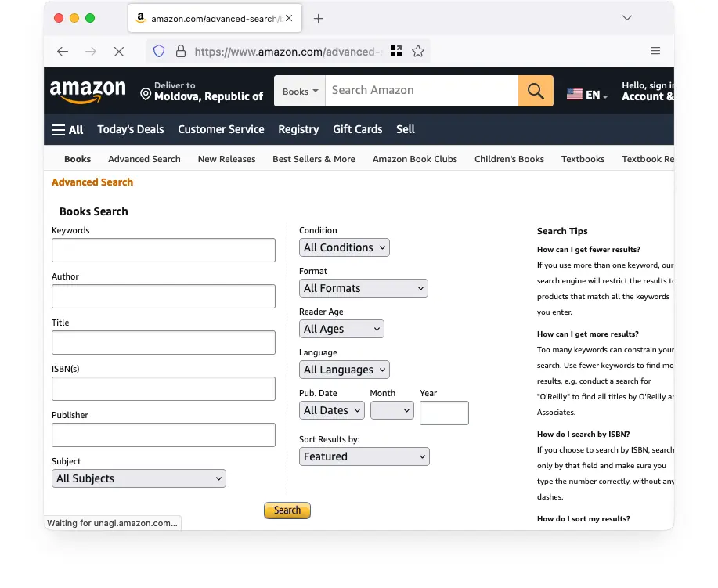Click the Publisher input field

coord(164,435)
